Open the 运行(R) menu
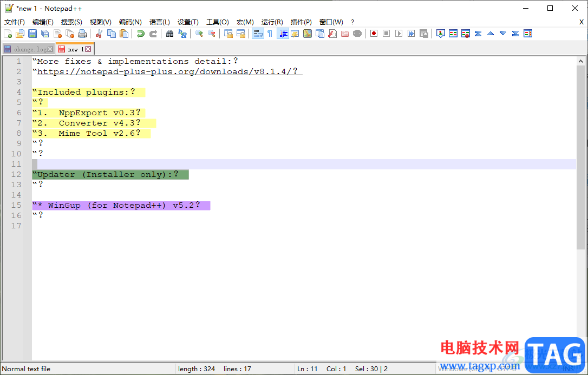This screenshot has height=375, width=588. (x=272, y=22)
